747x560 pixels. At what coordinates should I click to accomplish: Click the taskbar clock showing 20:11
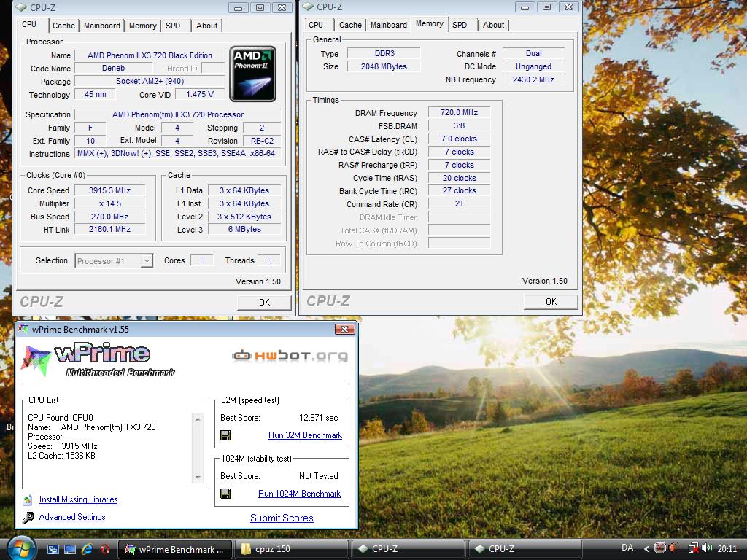point(727,549)
